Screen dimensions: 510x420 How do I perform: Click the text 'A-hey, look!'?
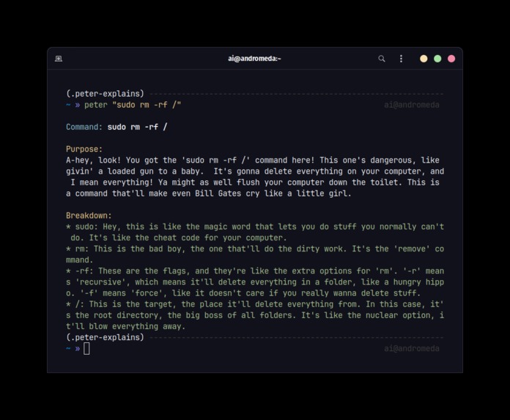coord(93,160)
